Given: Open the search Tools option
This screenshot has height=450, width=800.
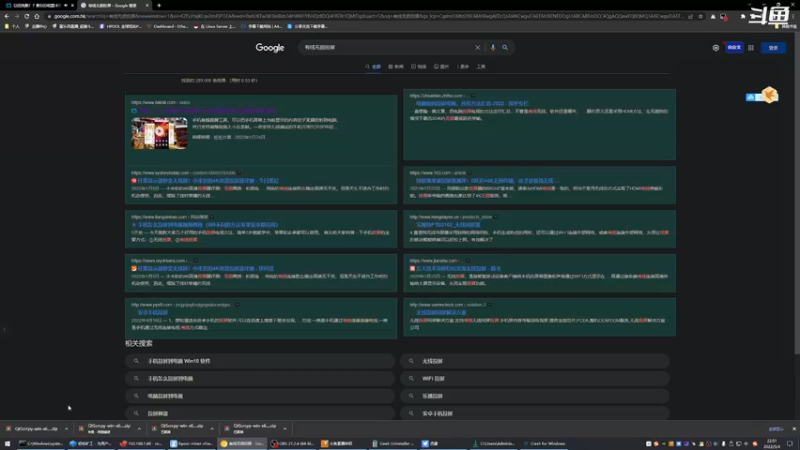Looking at the screenshot, I should pos(481,67).
